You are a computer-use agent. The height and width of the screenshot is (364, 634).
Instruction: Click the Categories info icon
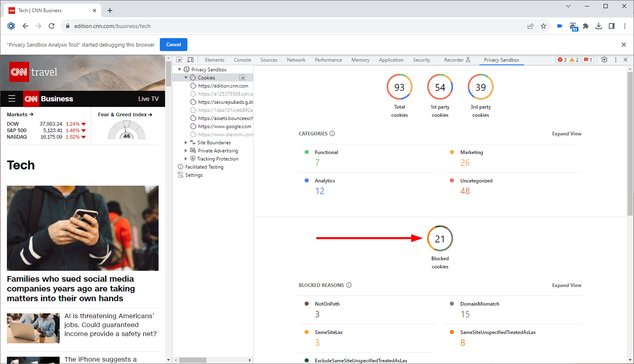332,133
